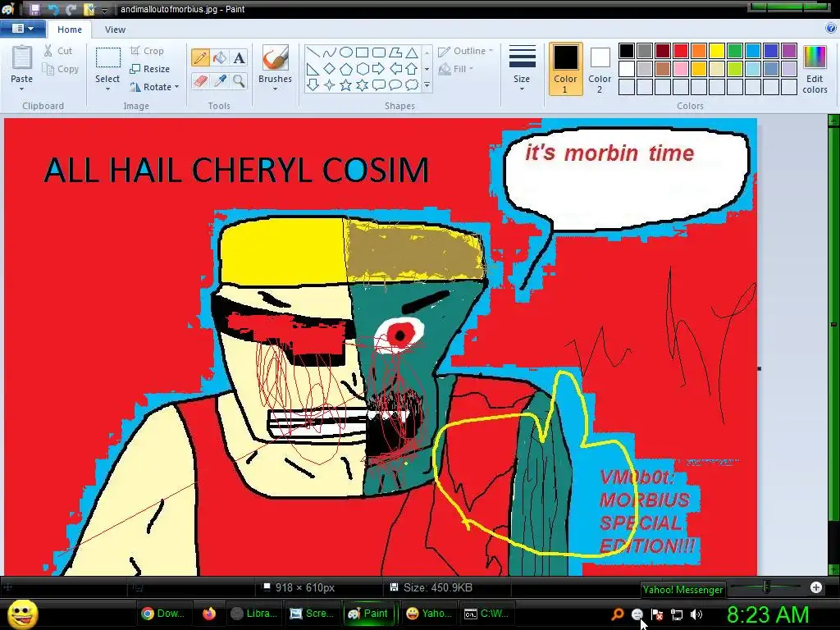840x630 pixels.
Task: Pick the red color swatch
Action: point(680,51)
